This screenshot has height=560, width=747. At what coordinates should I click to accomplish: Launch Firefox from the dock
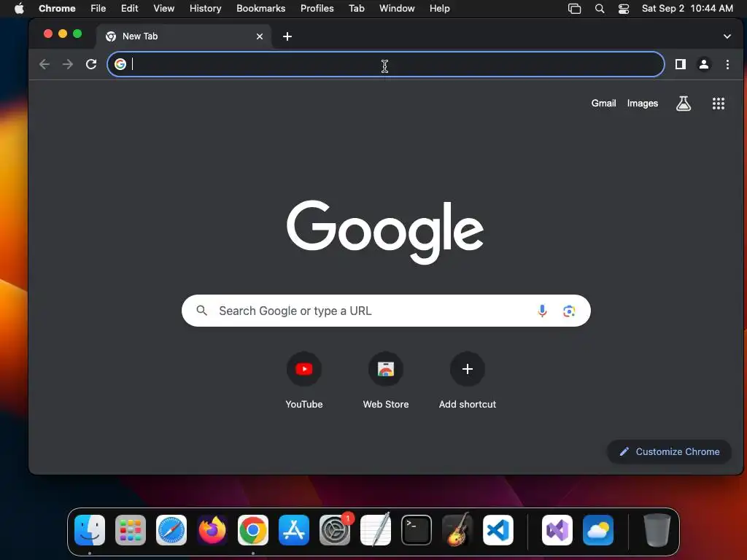212,530
